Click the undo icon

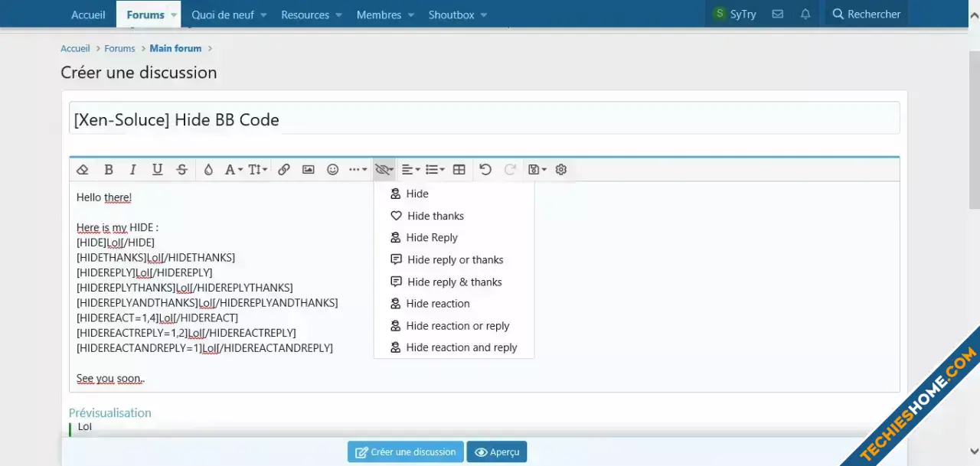click(x=485, y=170)
